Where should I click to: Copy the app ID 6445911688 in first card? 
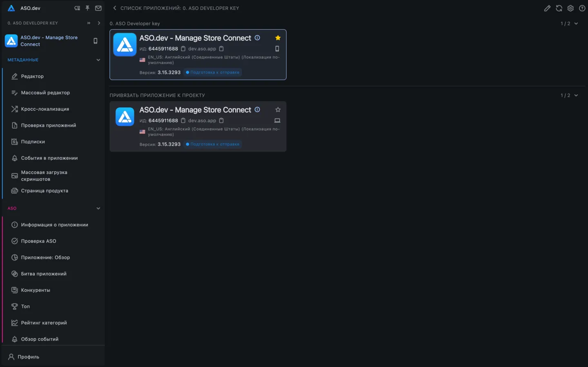183,49
